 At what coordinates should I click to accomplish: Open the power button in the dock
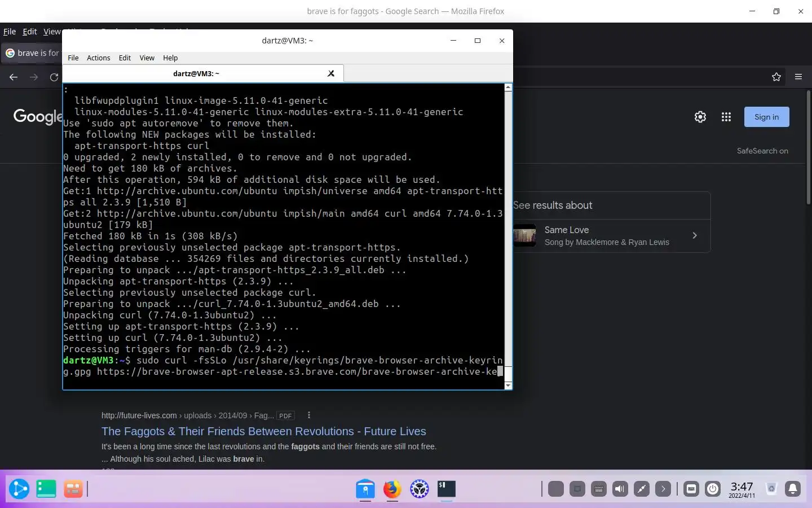pos(713,489)
